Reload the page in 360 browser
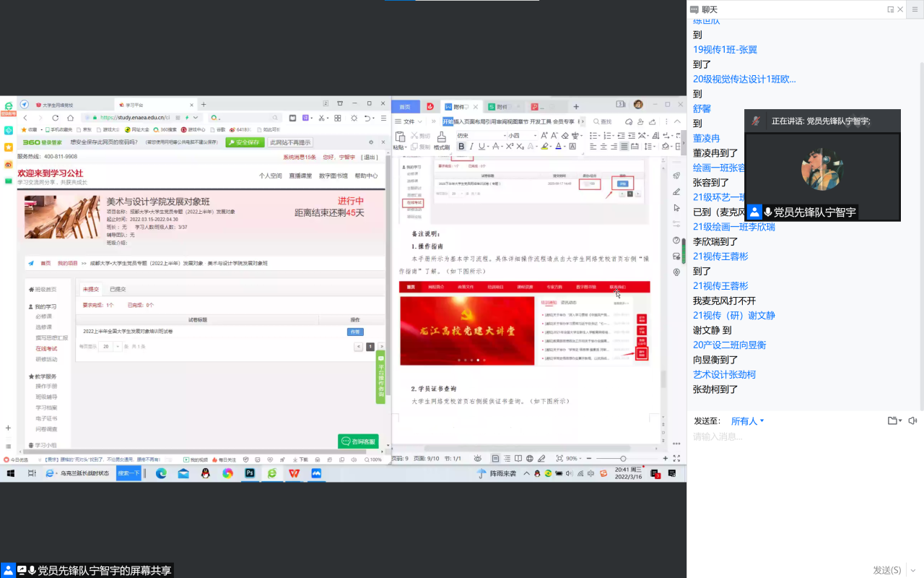 pyautogui.click(x=56, y=118)
